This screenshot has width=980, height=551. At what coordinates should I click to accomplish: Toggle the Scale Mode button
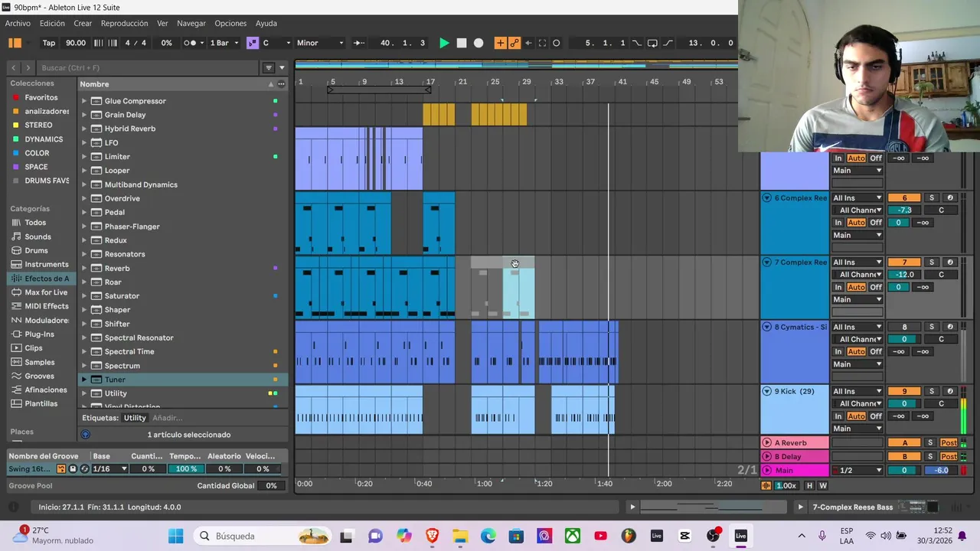[x=253, y=43]
